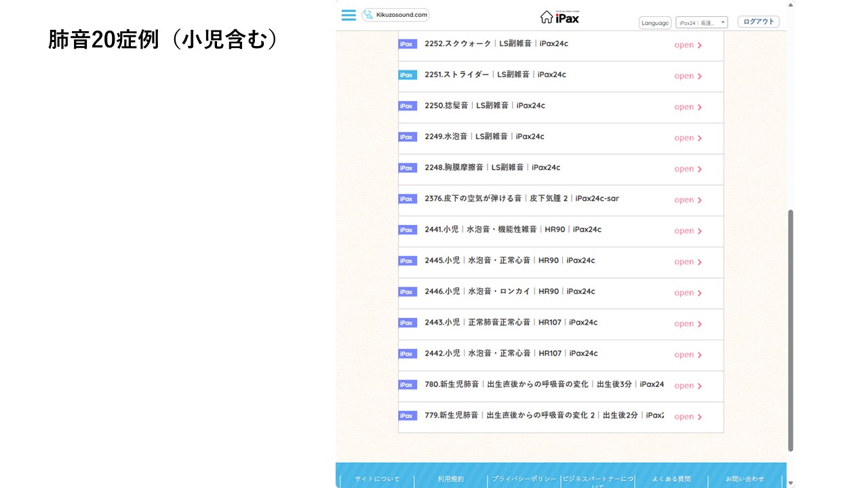The height and width of the screenshot is (488, 868).
Task: Click iPax badge beside 780.新生児肺音
Action: click(x=408, y=385)
